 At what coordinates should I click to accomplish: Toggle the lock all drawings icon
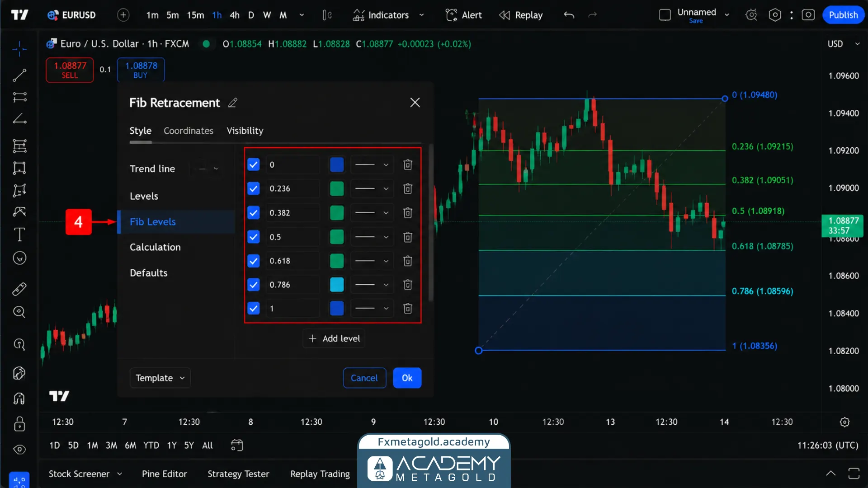(x=19, y=424)
